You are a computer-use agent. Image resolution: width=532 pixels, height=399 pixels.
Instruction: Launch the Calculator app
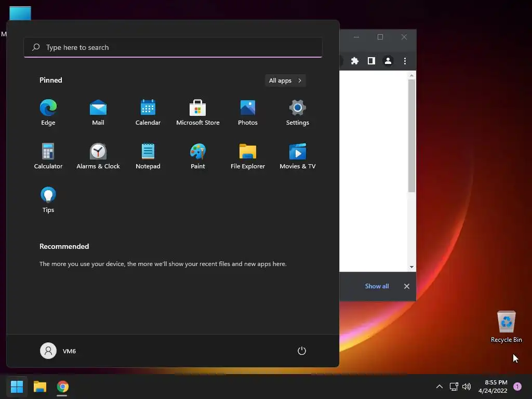click(x=48, y=156)
